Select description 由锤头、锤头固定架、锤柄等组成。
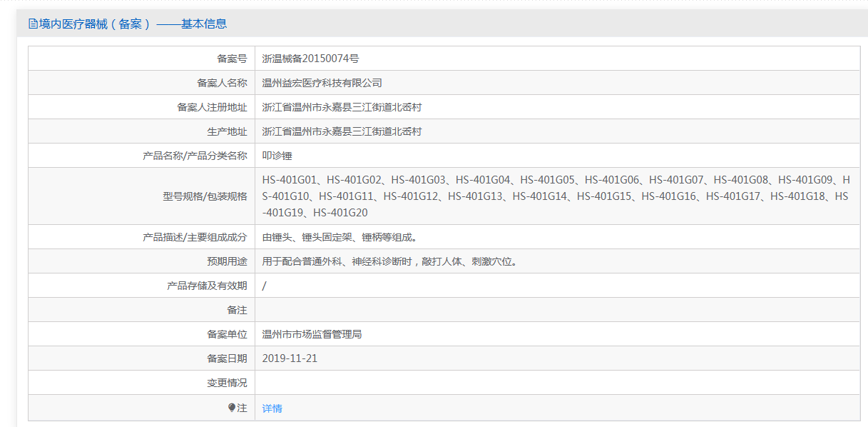Viewport: 868px width, 427px height. 339,237
